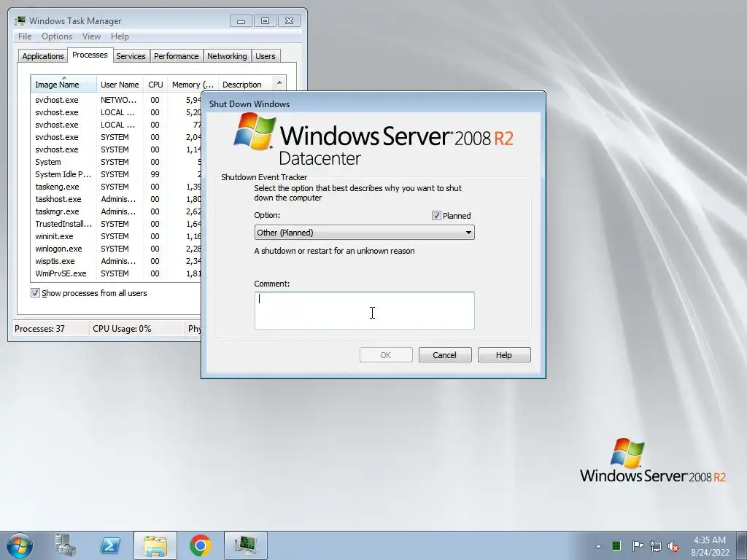Select the System Idle Process row
The image size is (747, 560).
(116, 174)
